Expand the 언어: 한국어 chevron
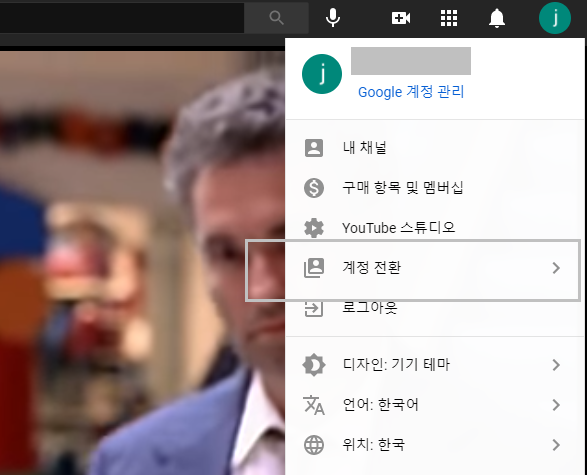This screenshot has width=587, height=475. [x=556, y=405]
